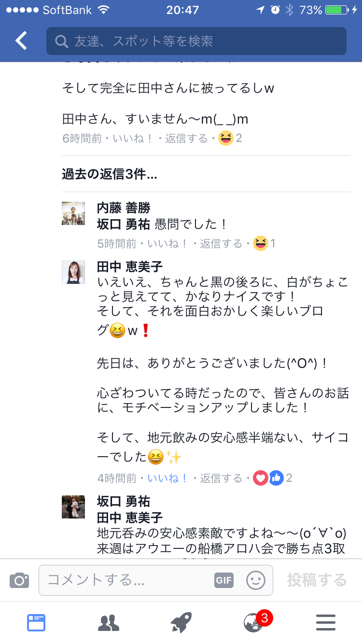The height and width of the screenshot is (644, 362).
Task: Click the 投稿する post button
Action: point(317,580)
